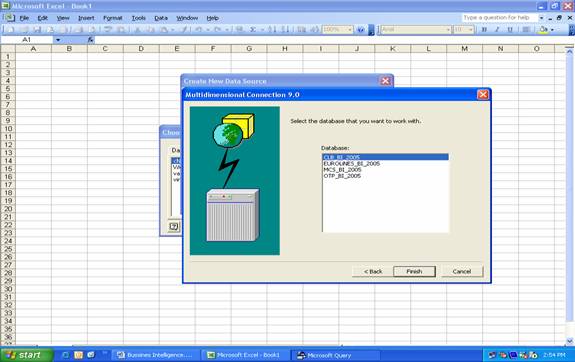
Task: Select column D header
Action: [141, 49]
